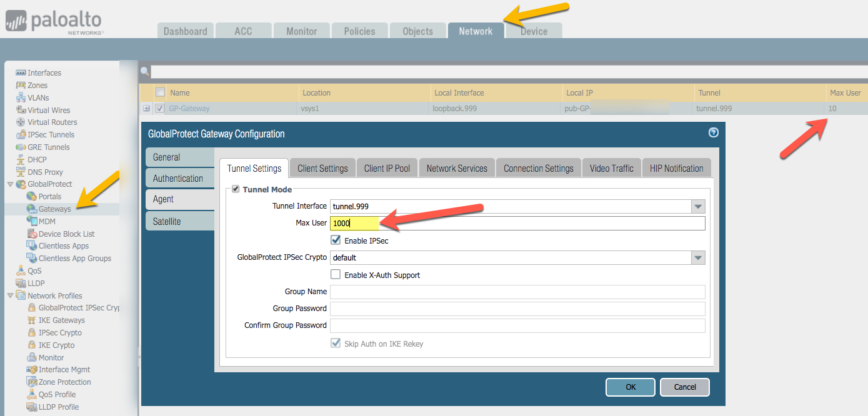This screenshot has width=868, height=416.
Task: Select the Satellite section tab
Action: click(180, 221)
